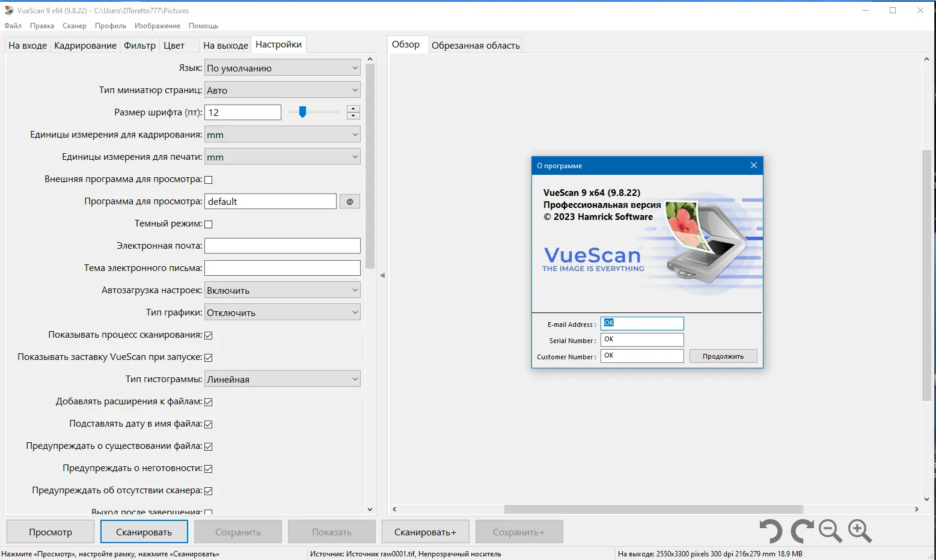Uncheck Показывать заставку VueScan при запуске
The height and width of the screenshot is (560, 936).
(209, 358)
